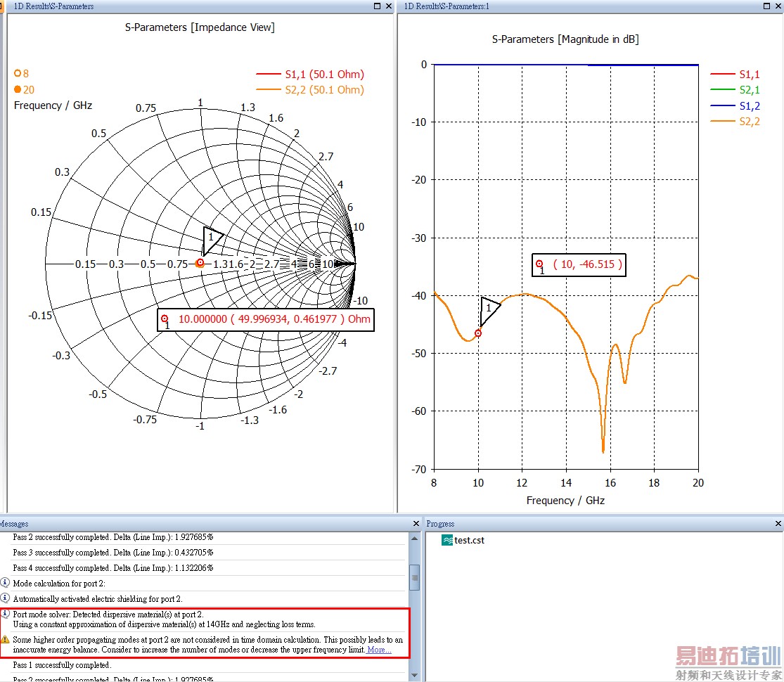
Task: Click the info icon beside Mode calculation for port 2
Action: click(x=5, y=582)
